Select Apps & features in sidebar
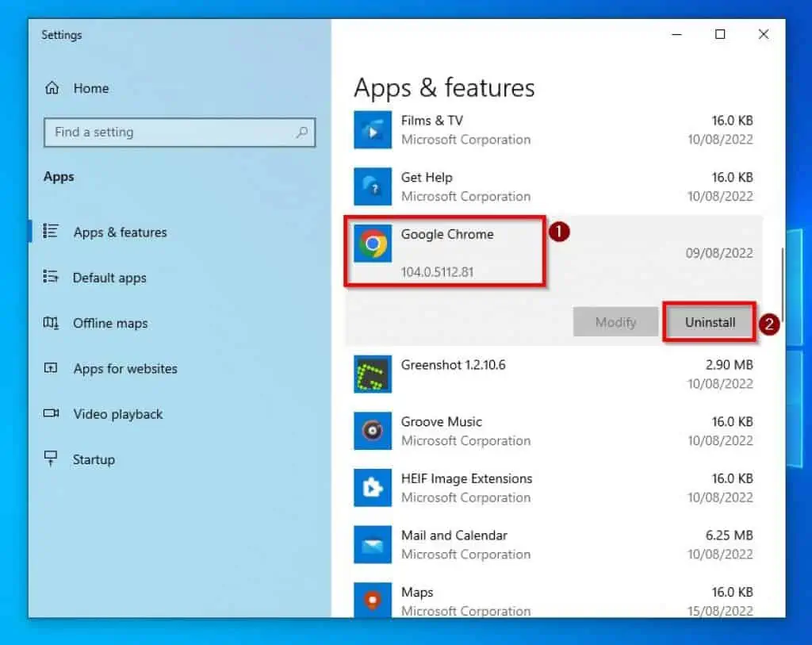The height and width of the screenshot is (645, 812). 121,232
